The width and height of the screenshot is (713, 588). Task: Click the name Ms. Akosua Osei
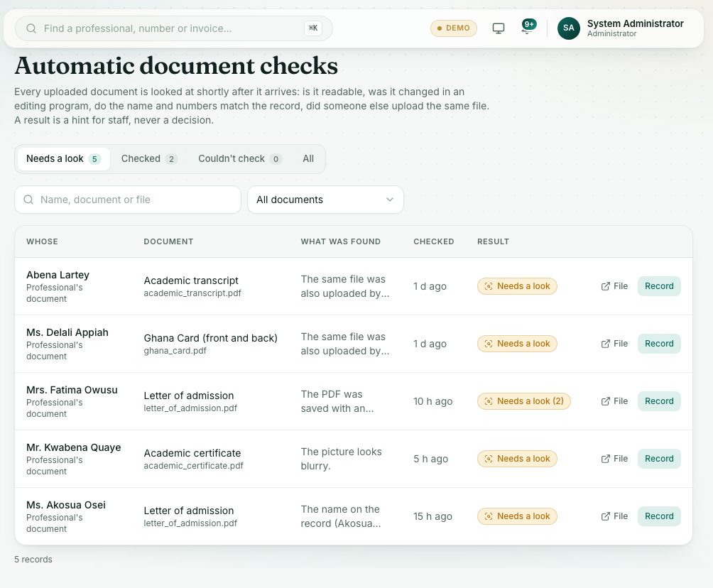click(66, 505)
